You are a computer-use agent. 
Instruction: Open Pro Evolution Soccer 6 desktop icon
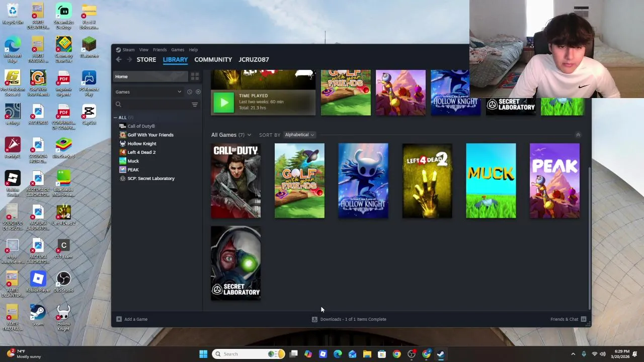coord(13,83)
